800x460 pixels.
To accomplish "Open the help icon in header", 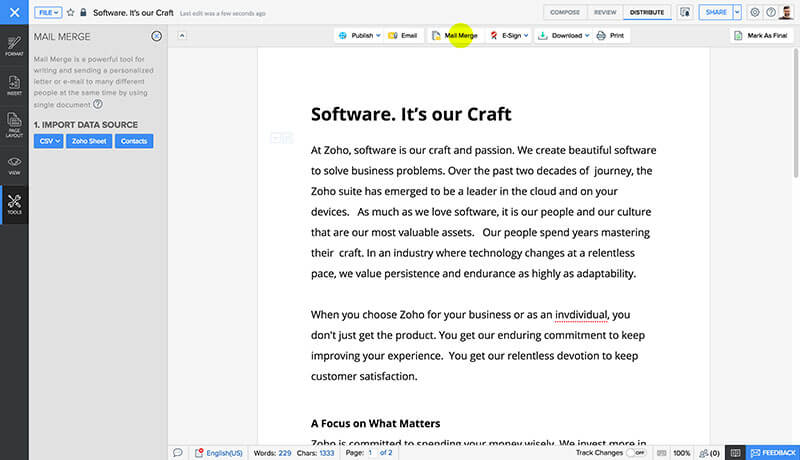I will [771, 12].
